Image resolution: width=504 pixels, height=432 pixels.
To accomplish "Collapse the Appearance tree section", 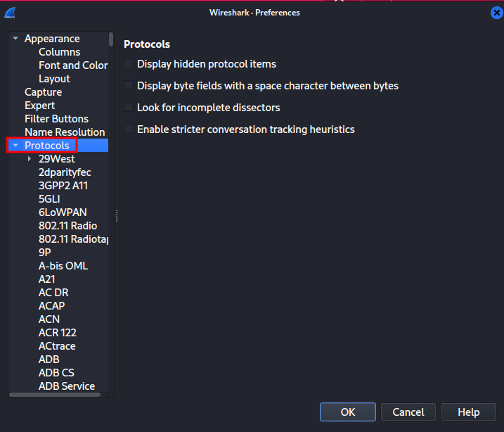I will coord(15,38).
